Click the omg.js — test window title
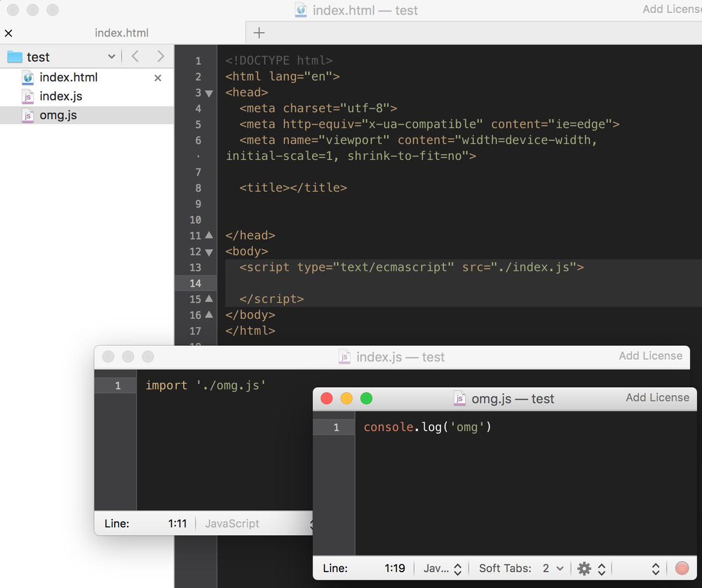The height and width of the screenshot is (588, 702). [513, 399]
